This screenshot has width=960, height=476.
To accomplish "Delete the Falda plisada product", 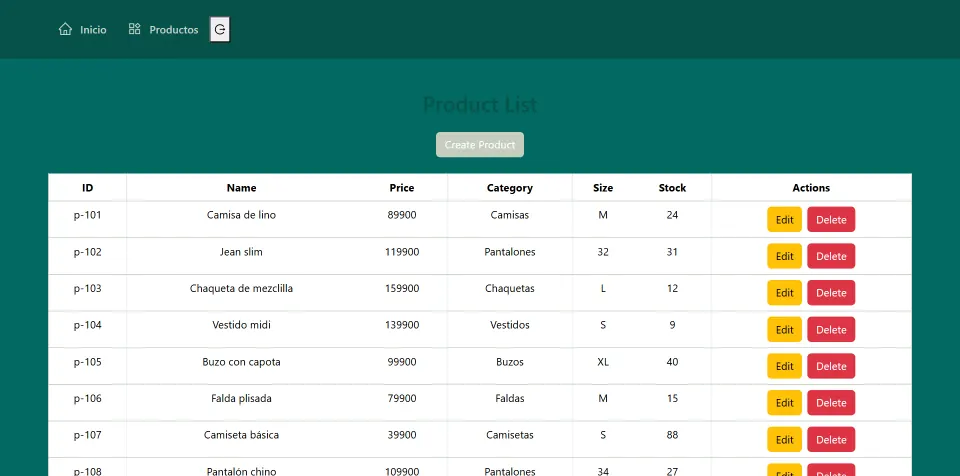I will click(x=831, y=402).
